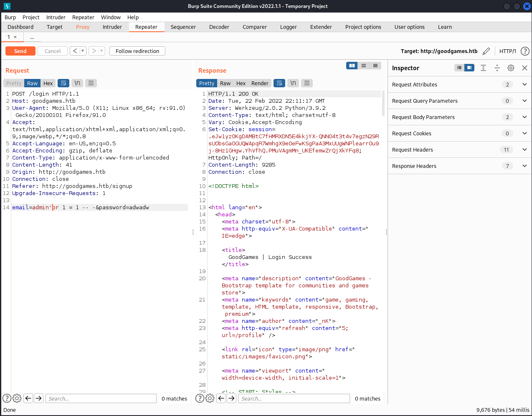Click the Response pane vertical scrollbar
Screen dimensions: 532x416
(383, 103)
